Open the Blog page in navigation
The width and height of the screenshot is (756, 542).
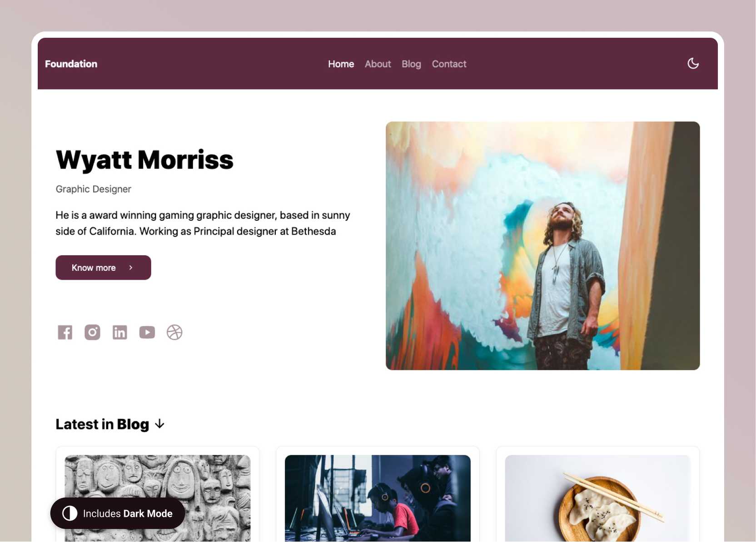(x=411, y=64)
